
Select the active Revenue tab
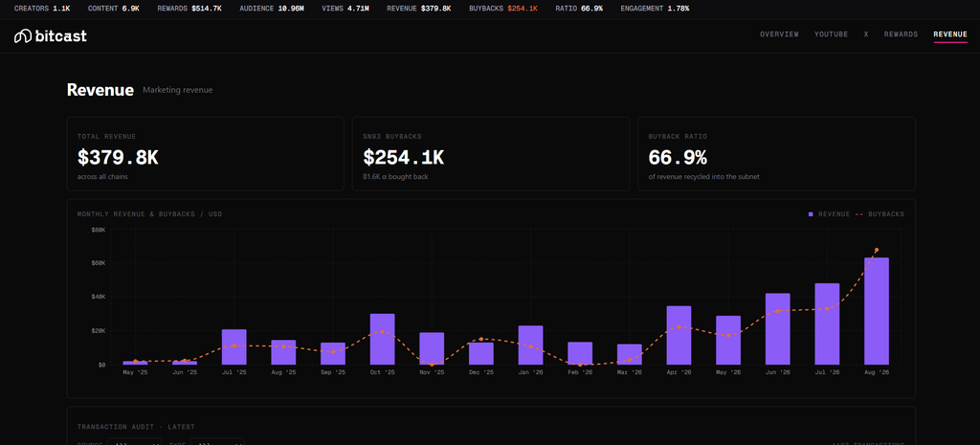pos(950,34)
